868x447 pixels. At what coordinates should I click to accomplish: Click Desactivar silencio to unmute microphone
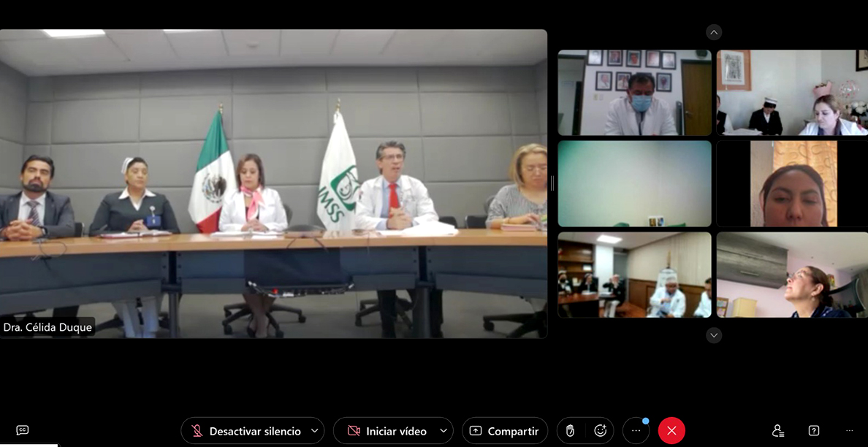click(x=245, y=431)
